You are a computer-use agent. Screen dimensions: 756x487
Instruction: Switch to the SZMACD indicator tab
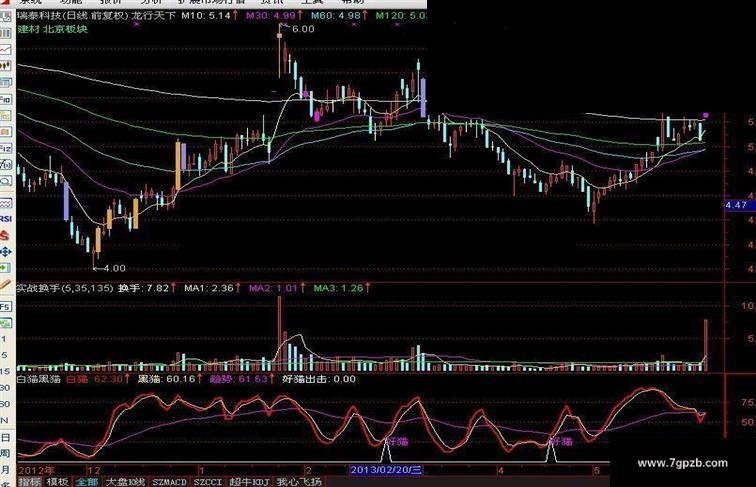pos(169,482)
